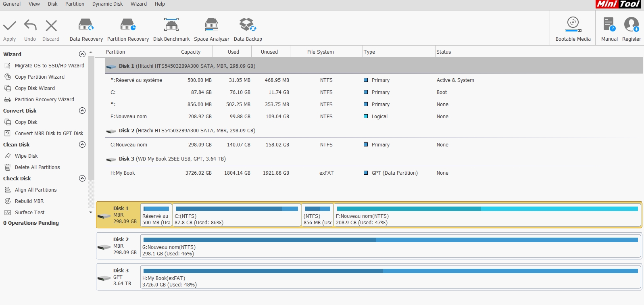Choose Surface Test

pos(29,212)
